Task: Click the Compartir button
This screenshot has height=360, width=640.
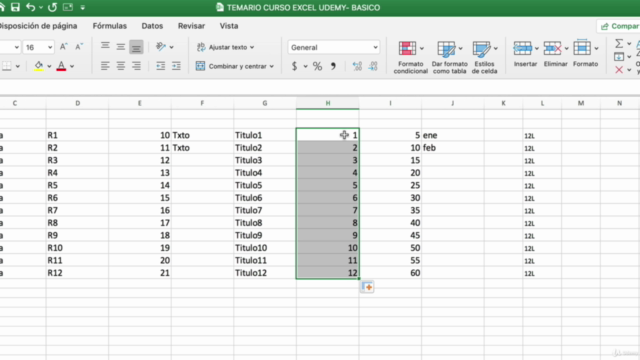Action: [619, 26]
